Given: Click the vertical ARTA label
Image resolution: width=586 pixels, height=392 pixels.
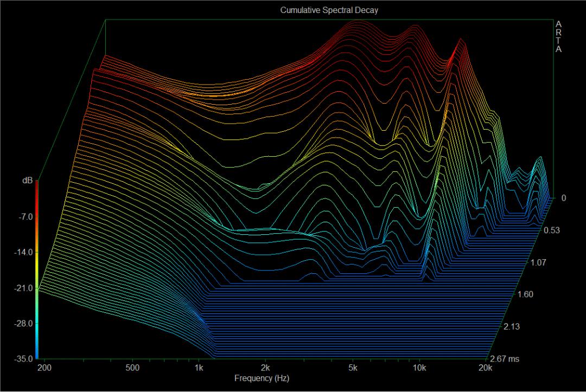Looking at the screenshot, I should [x=558, y=36].
